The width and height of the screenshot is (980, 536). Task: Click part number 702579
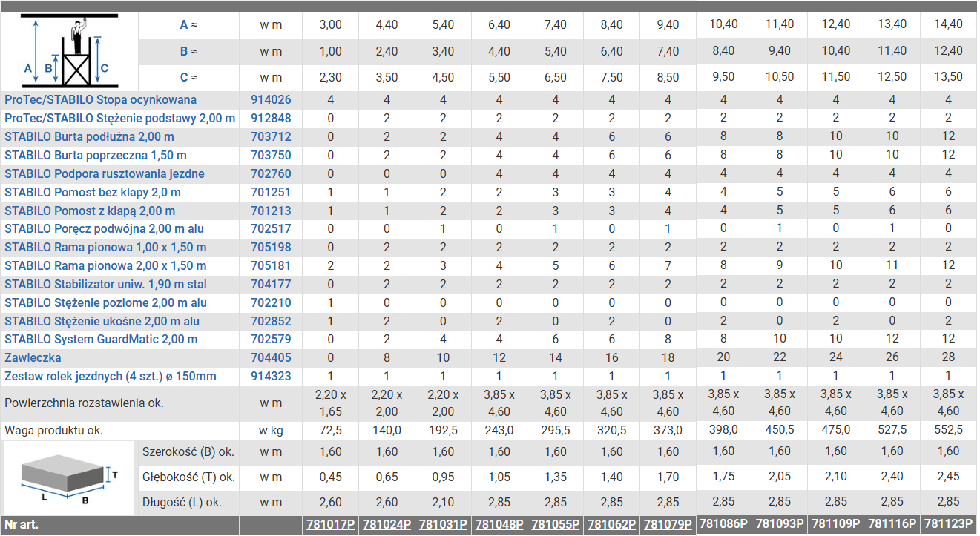[270, 340]
